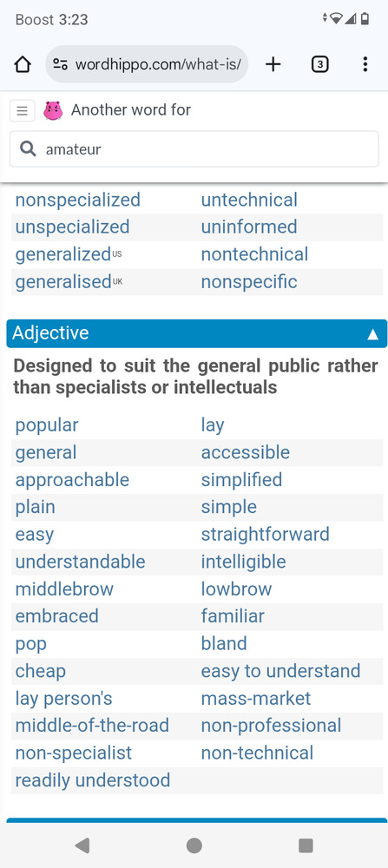Open Chrome's three-dot overflow menu
The image size is (388, 868).
(365, 65)
